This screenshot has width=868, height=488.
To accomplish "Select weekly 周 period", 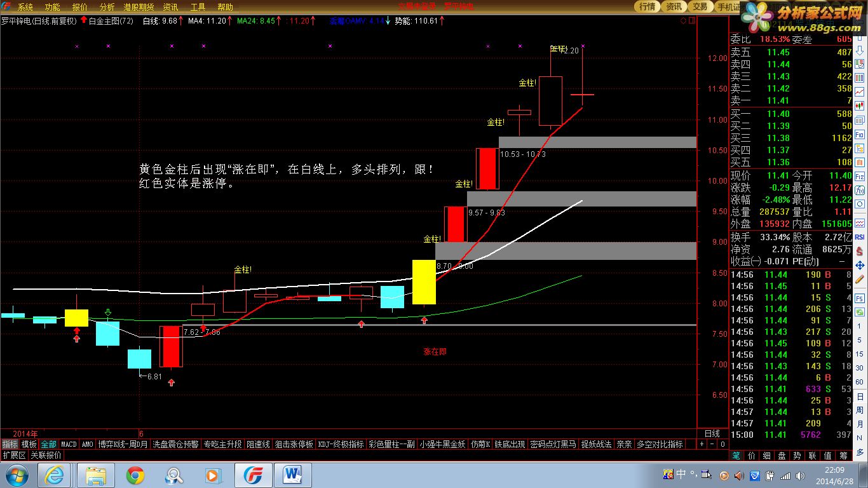I will (860, 410).
